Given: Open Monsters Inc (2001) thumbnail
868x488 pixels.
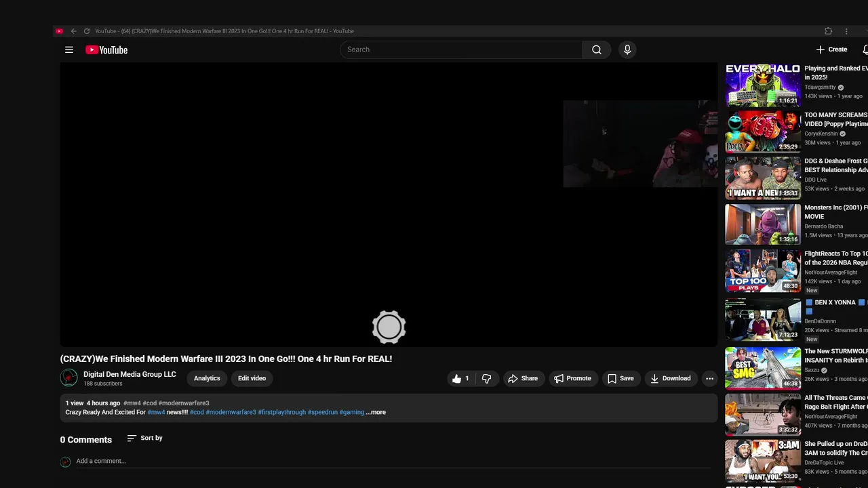Looking at the screenshot, I should point(763,224).
